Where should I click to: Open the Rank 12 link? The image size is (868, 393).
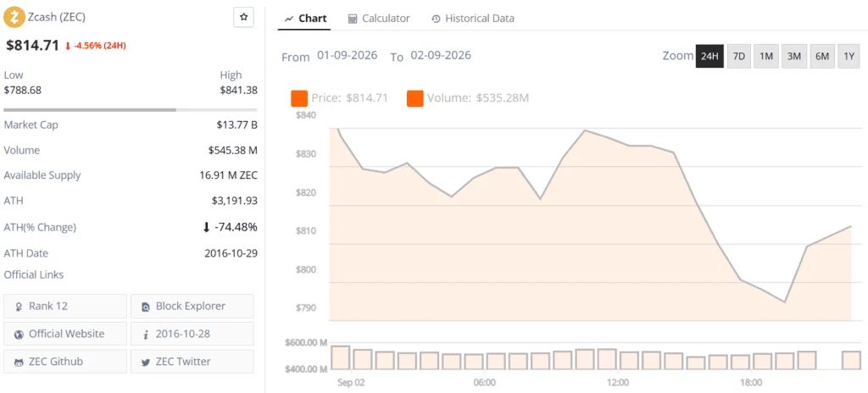pyautogui.click(x=65, y=306)
